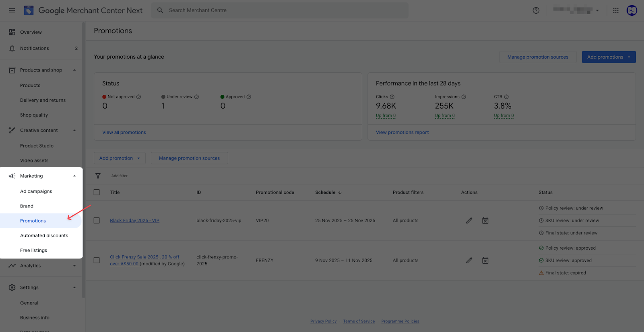The image size is (644, 332).
Task: Click the View promotions report link
Action: (x=402, y=132)
